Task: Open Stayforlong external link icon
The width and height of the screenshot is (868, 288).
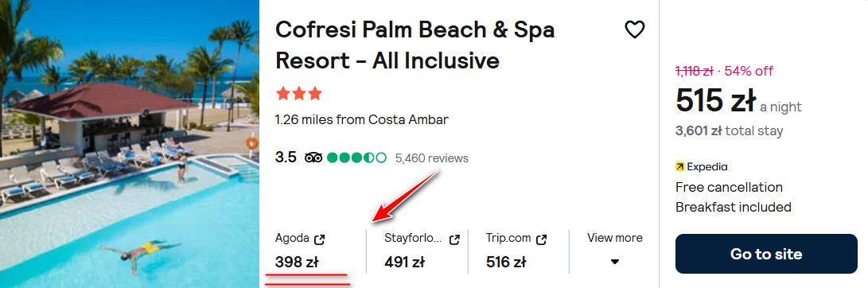Action: tap(454, 239)
